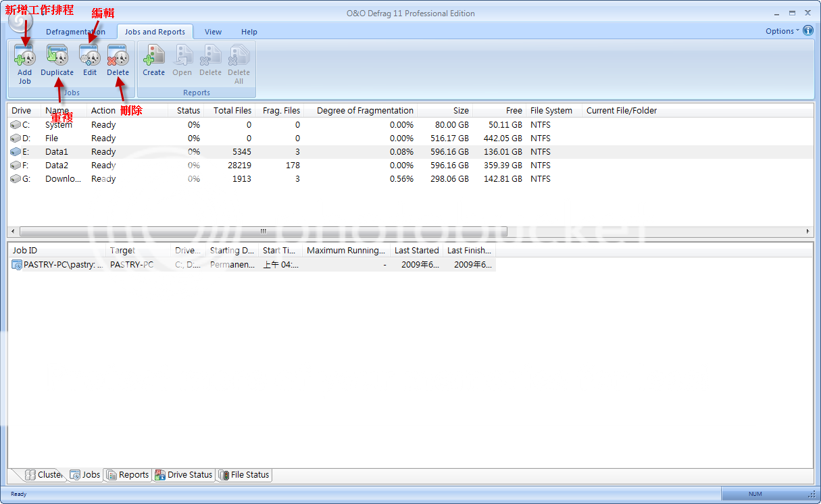Viewport: 821px width, 504px height.
Task: Show the Drive Status tab
Action: click(183, 475)
